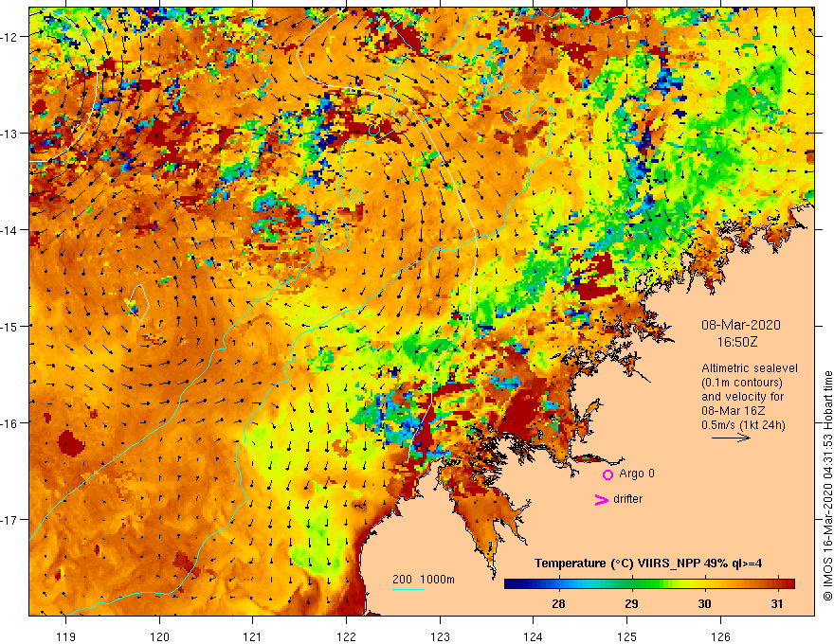Click the longitude axis label 119
Viewport: 834px width, 644px height.
pos(66,636)
